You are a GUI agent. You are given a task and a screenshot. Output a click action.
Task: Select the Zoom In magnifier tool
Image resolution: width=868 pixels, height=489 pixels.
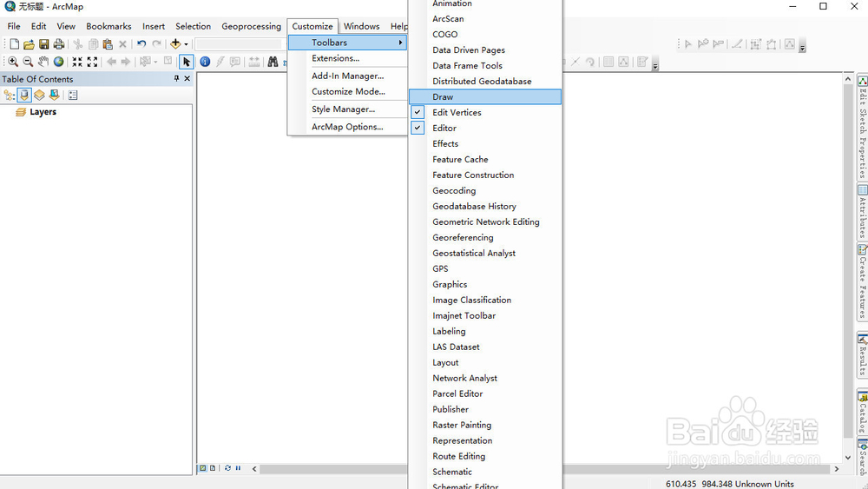coord(13,62)
